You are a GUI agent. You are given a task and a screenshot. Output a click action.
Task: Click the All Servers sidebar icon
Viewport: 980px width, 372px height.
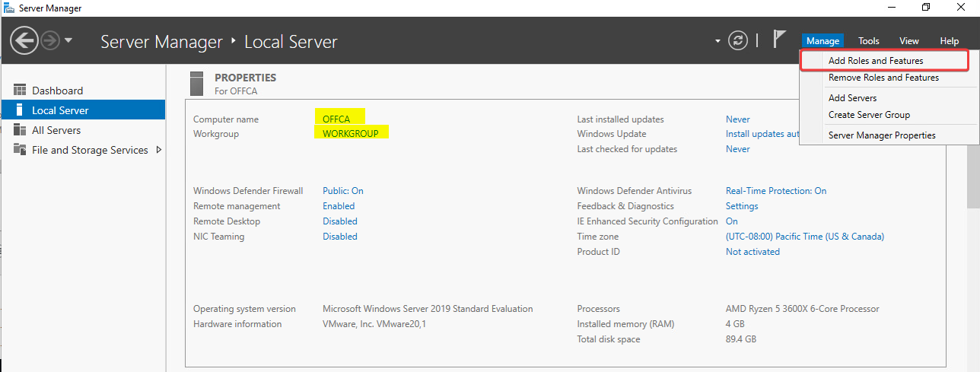click(20, 130)
